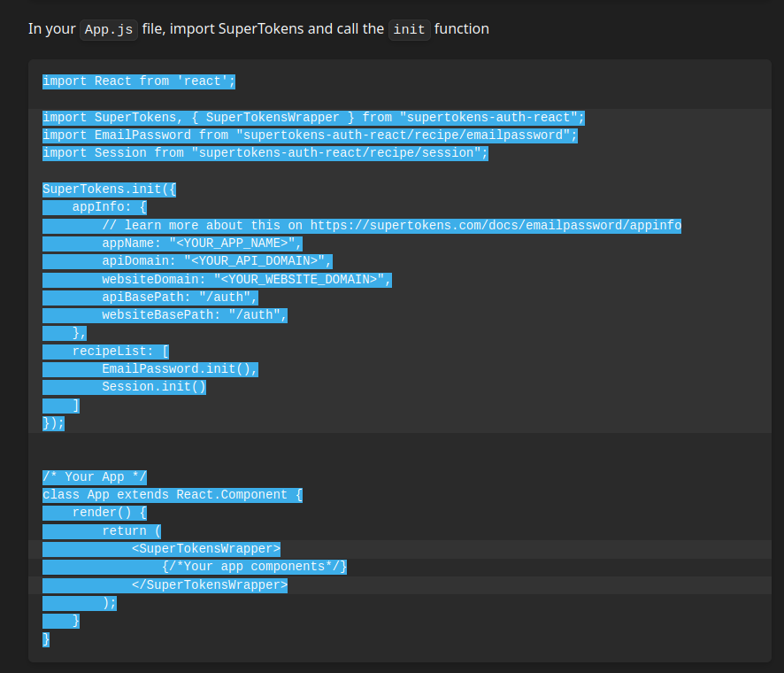Click the apiDomain "<YOUR_API_DOMAIN>" line
This screenshot has height=673, width=784.
click(217, 261)
